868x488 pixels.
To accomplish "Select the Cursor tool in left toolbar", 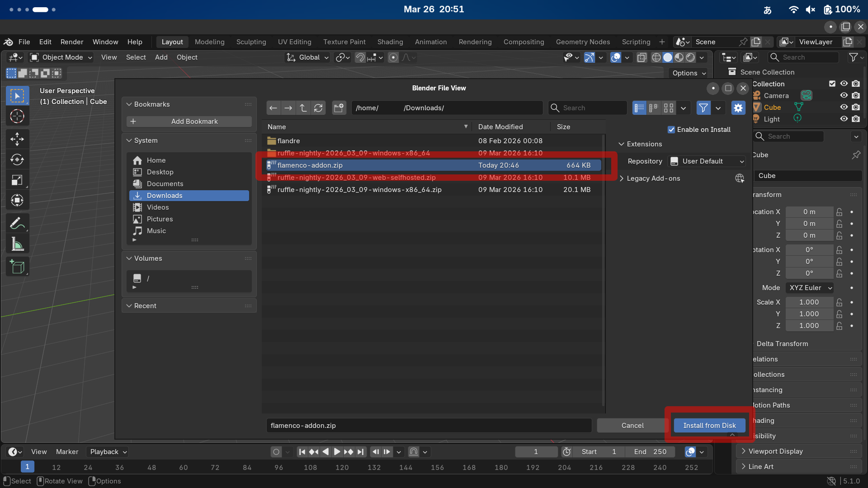I will 17,117.
